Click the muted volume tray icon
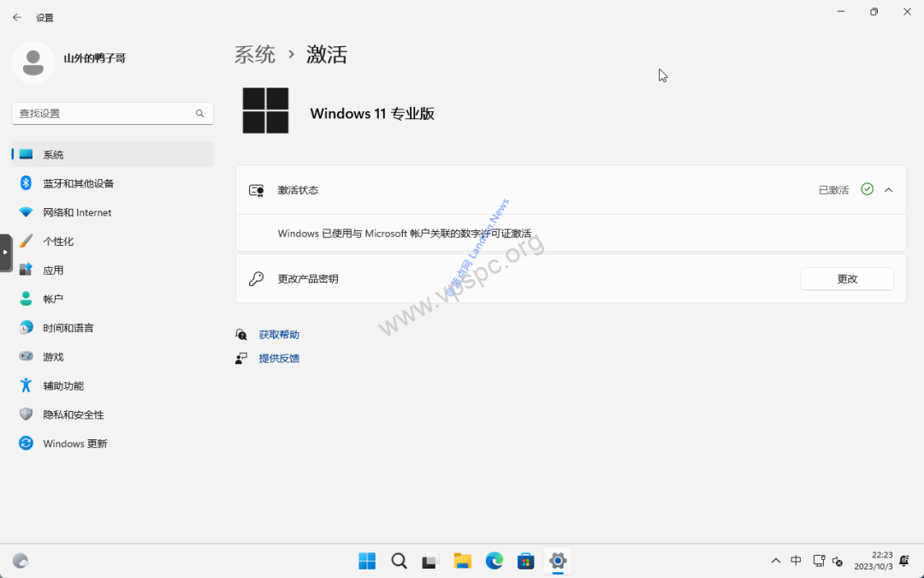Viewport: 924px width, 578px height. [838, 561]
